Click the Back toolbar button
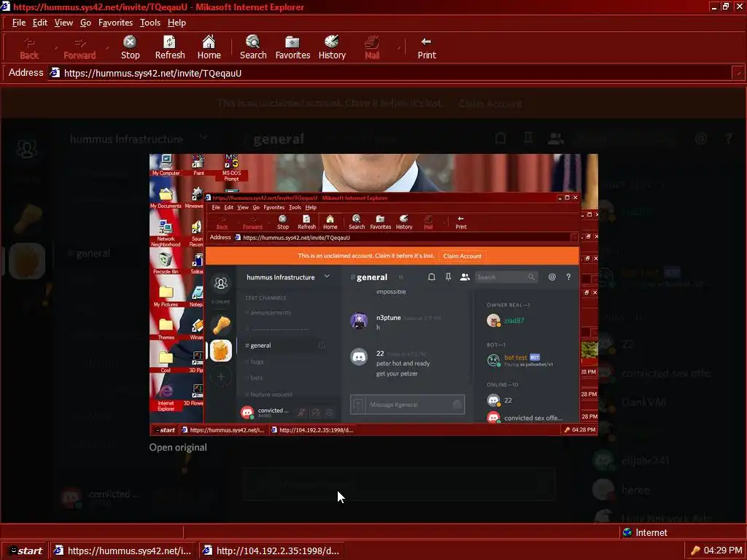This screenshot has width=747, height=560. [29, 47]
